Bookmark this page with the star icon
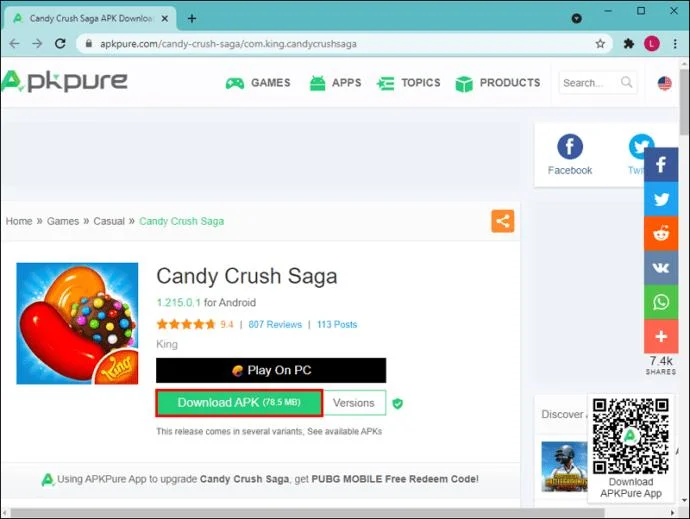The width and height of the screenshot is (690, 519). coord(600,44)
